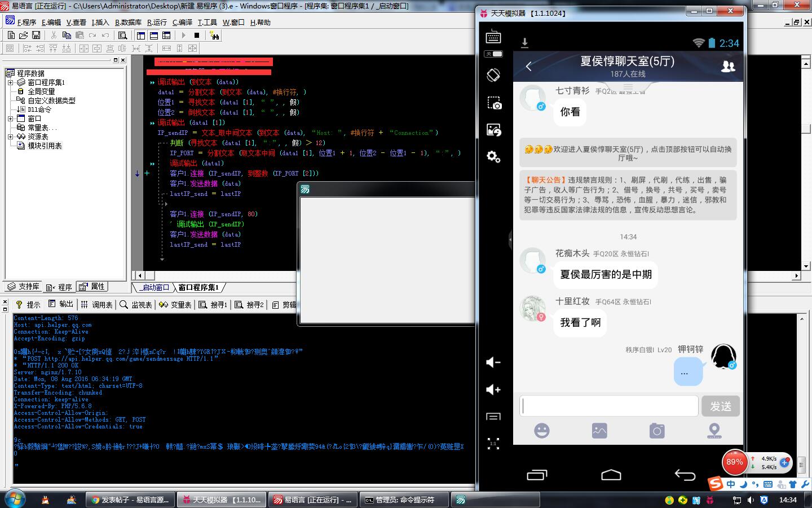Open the E.编辑 menu
The height and width of the screenshot is (508, 812).
51,23
